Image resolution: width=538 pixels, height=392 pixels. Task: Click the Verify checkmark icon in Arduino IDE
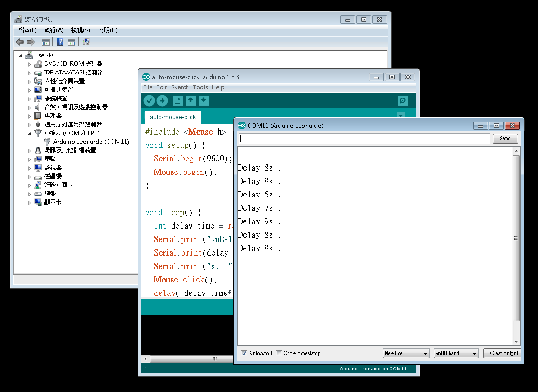(x=149, y=100)
